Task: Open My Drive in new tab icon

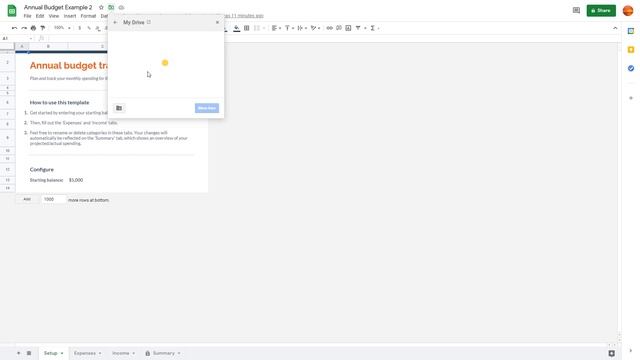Action: click(x=149, y=22)
